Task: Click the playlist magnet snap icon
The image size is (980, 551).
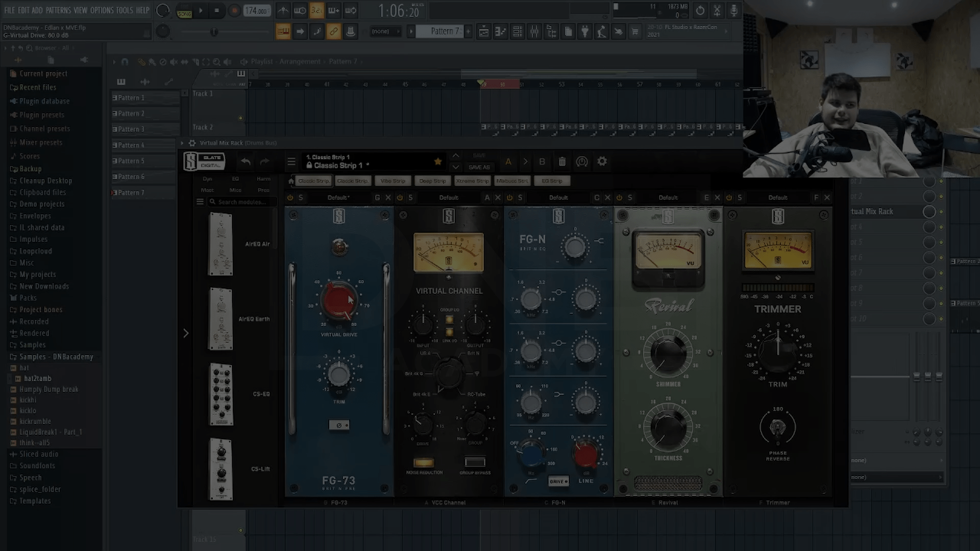Action: [125, 62]
